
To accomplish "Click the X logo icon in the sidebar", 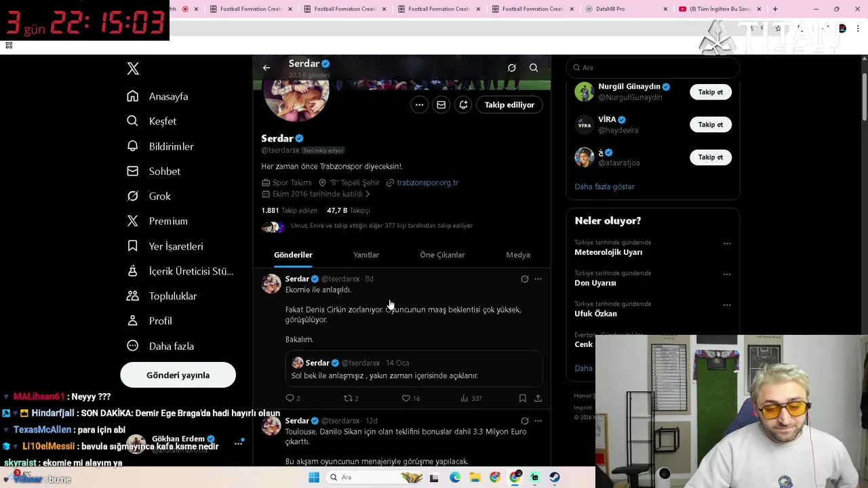I will [x=133, y=68].
